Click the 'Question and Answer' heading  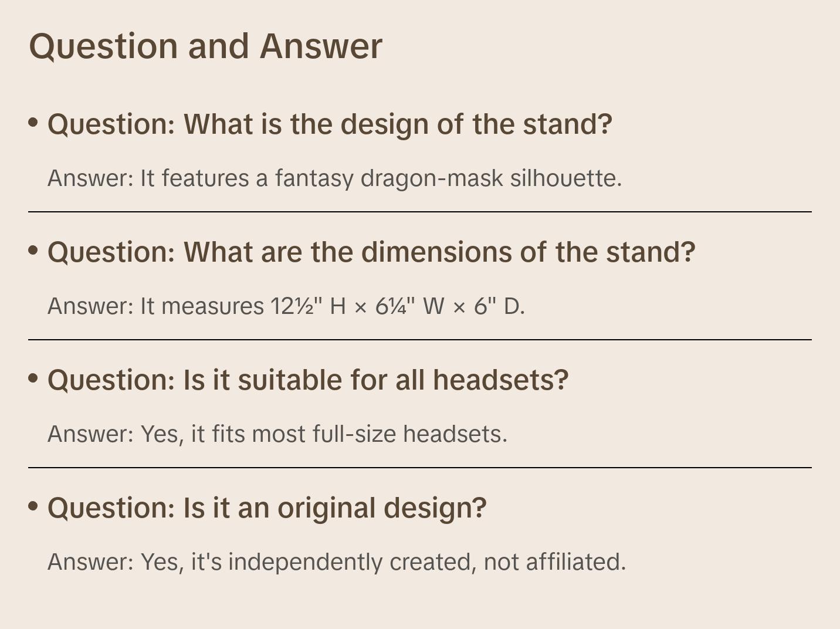[x=205, y=46]
